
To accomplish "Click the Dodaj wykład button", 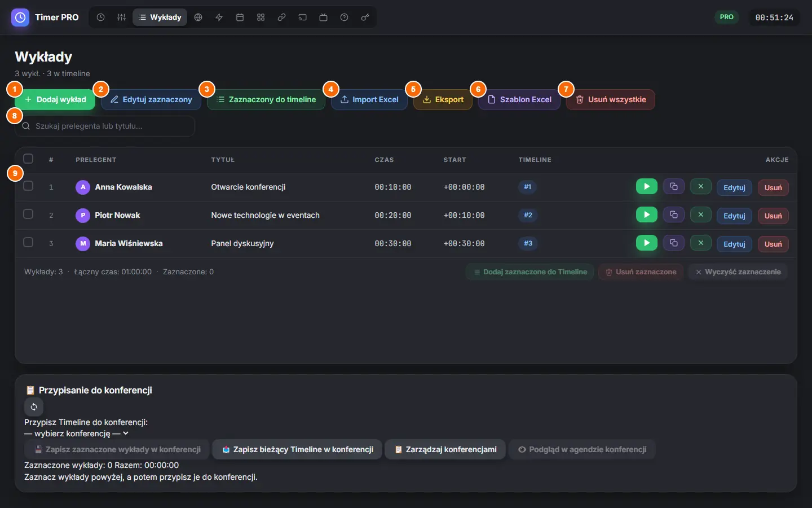I will pos(55,99).
